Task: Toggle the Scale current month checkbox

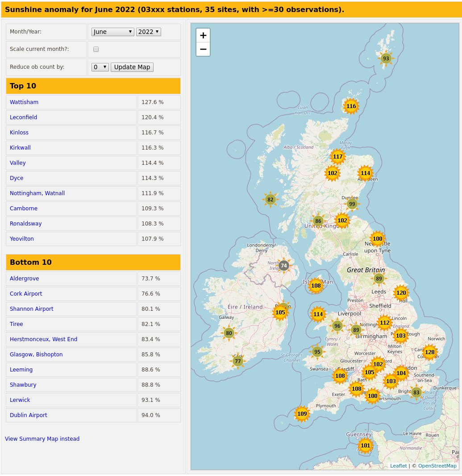Action: 96,49
